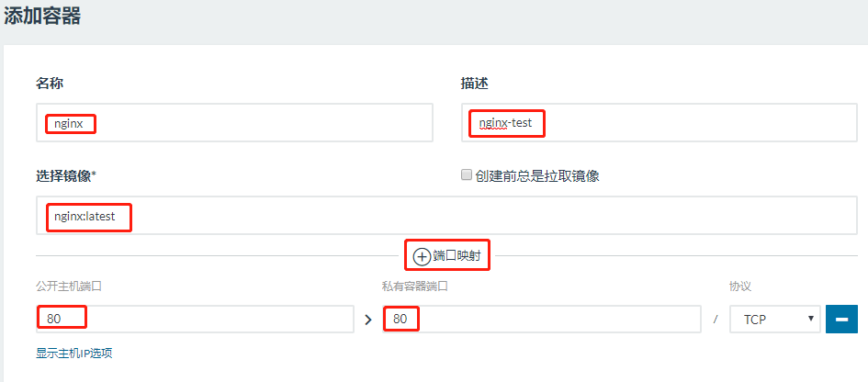Click the small triangle arrow in protocol selector
Image resolution: width=868 pixels, height=382 pixels.
pos(810,319)
